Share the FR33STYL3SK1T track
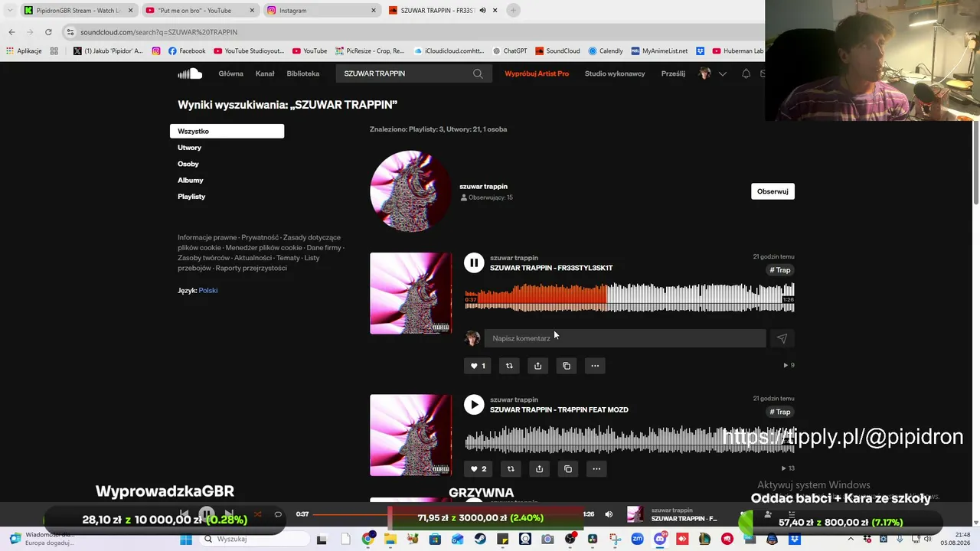This screenshot has width=980, height=551. (x=537, y=366)
